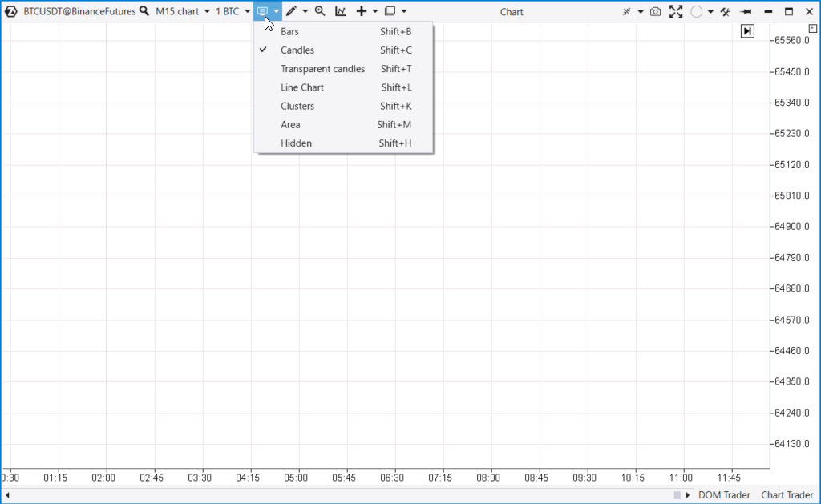Take a chart screenshot with camera icon
The image size is (821, 504).
(656, 11)
